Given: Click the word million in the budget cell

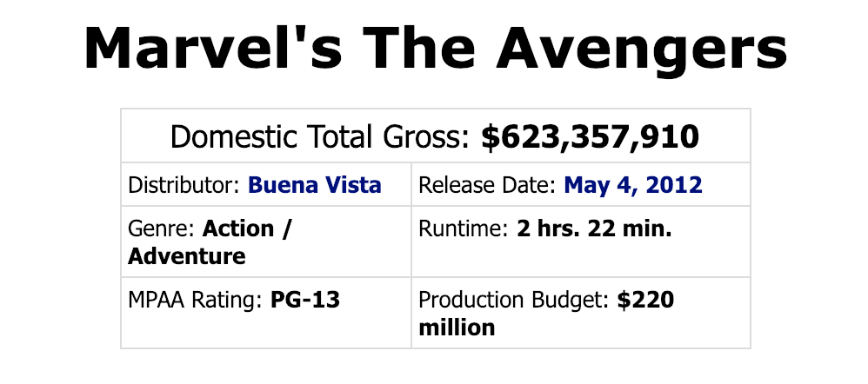Looking at the screenshot, I should tap(457, 328).
